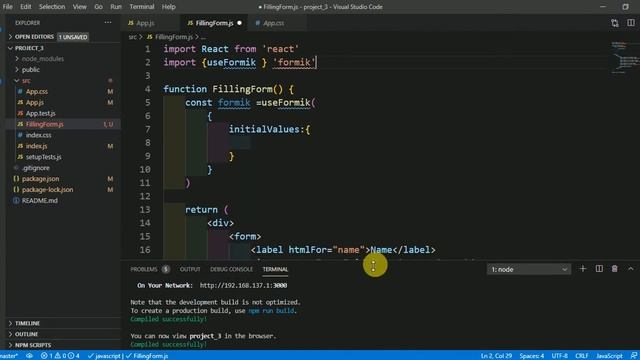Open the Go menu
The width and height of the screenshot is (640, 360).
click(98, 7)
